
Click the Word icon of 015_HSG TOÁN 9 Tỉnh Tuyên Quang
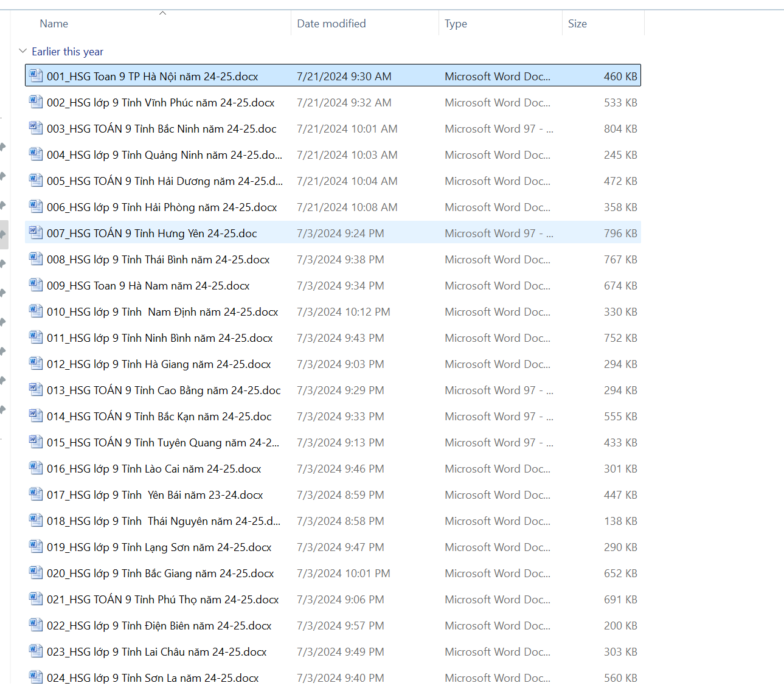(36, 442)
